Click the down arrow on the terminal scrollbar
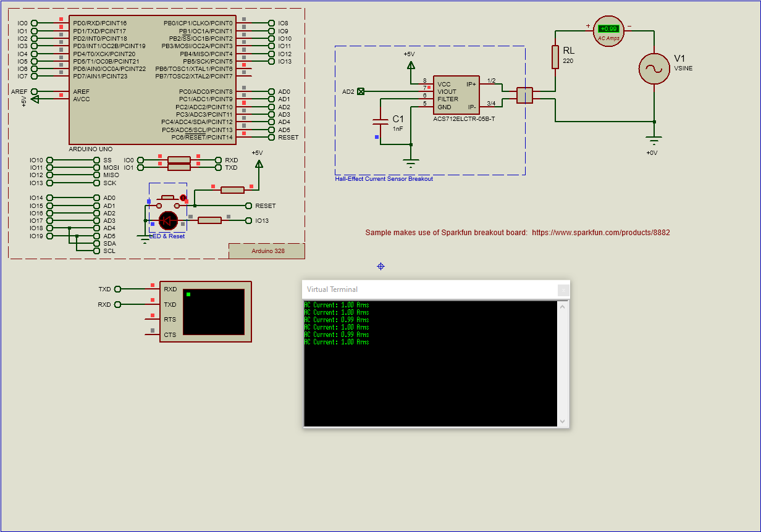Screen dimensions: 761x532 pos(563,420)
